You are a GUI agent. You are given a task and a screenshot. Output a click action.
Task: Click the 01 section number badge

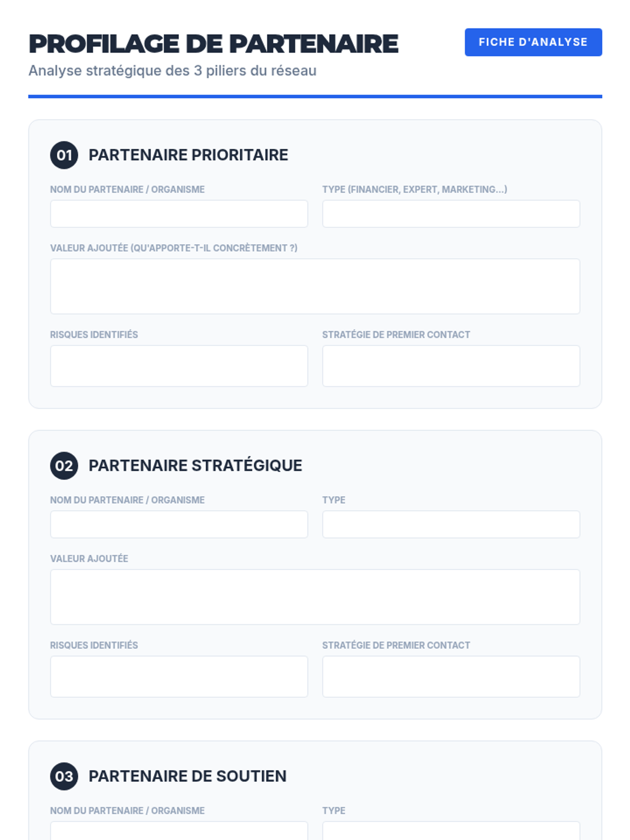(x=64, y=155)
